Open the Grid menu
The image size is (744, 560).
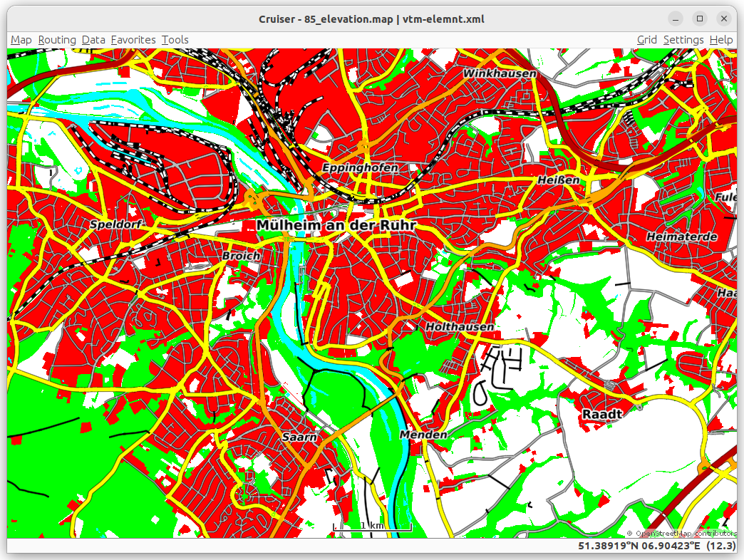click(x=646, y=40)
